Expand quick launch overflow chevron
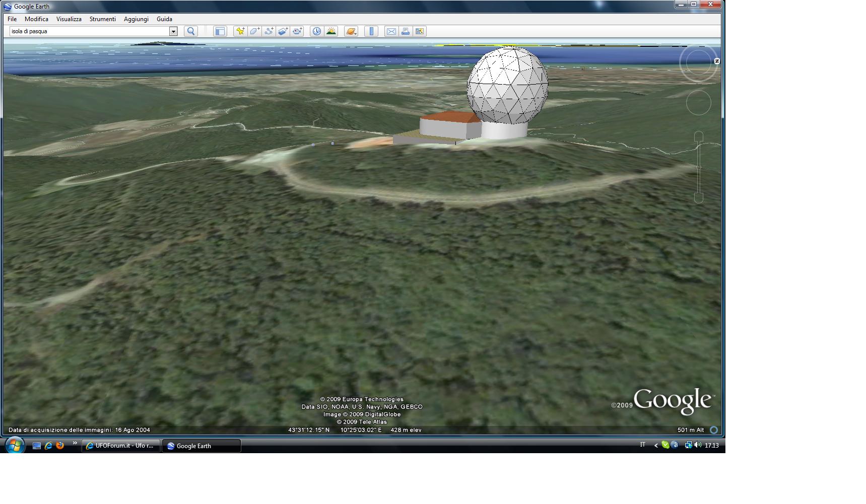This screenshot has height=504, width=866. pos(75,444)
